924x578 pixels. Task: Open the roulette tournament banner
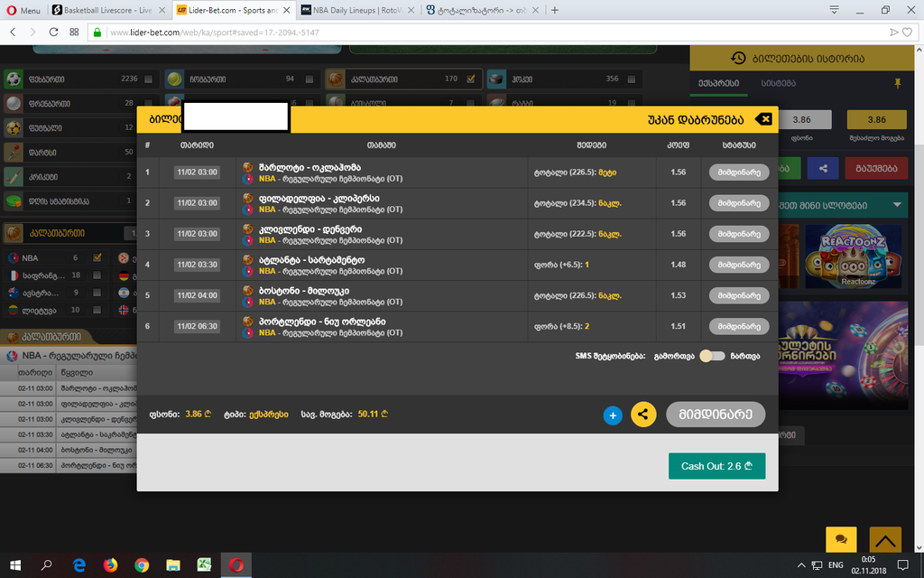[843, 354]
